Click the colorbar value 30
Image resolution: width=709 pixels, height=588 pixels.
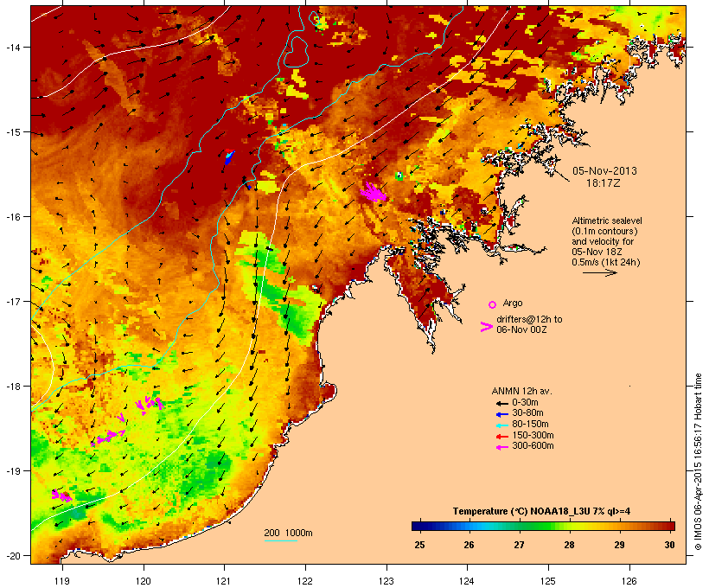click(x=670, y=545)
